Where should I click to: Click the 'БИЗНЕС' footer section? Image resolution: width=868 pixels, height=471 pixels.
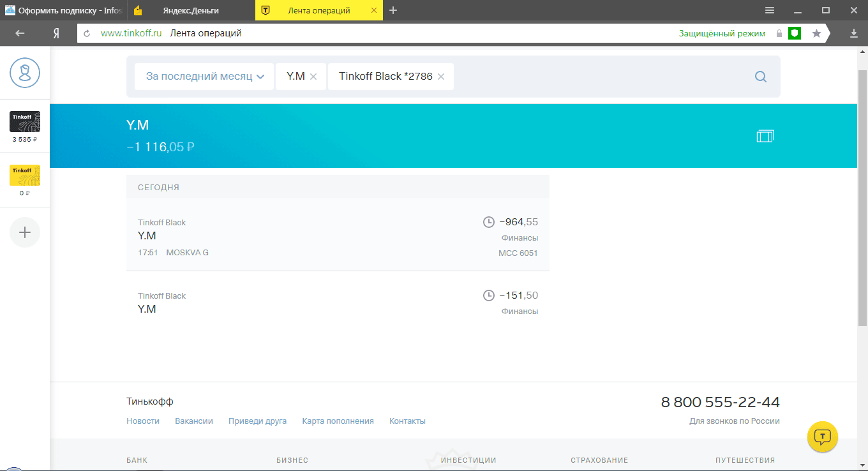(292, 460)
